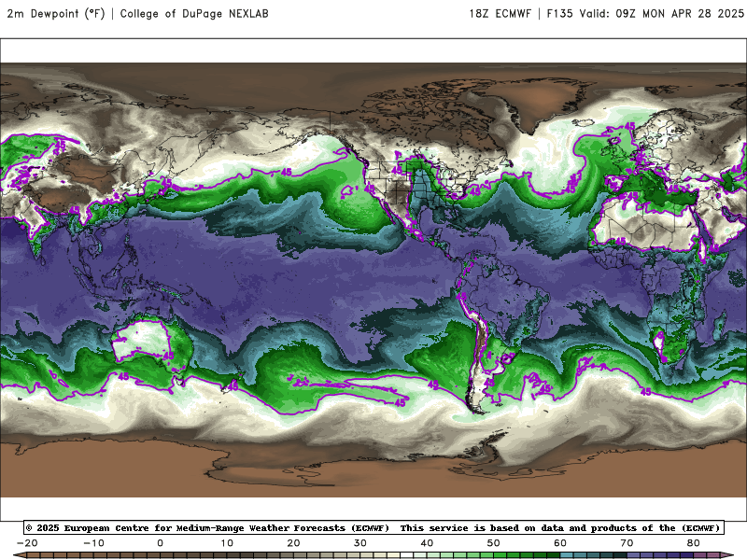Click the "18Z ECMWF" model run label
Image resolution: width=747 pixels, height=560 pixels.
click(500, 13)
